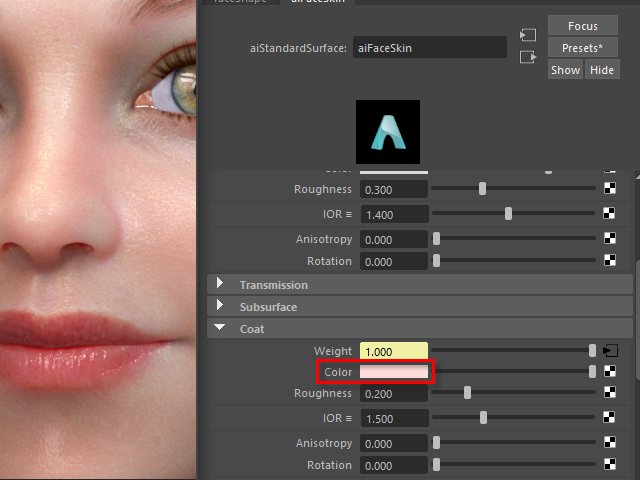Click the Focus button
640x480 pixels.
[582, 26]
